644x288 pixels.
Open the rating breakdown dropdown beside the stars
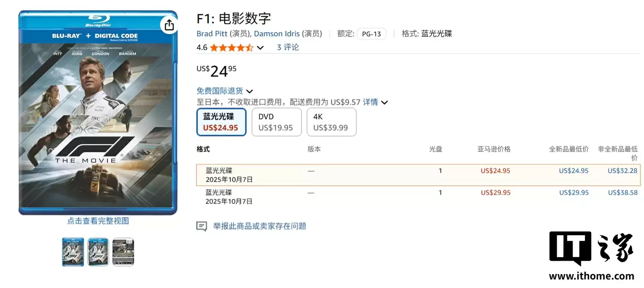click(x=260, y=47)
